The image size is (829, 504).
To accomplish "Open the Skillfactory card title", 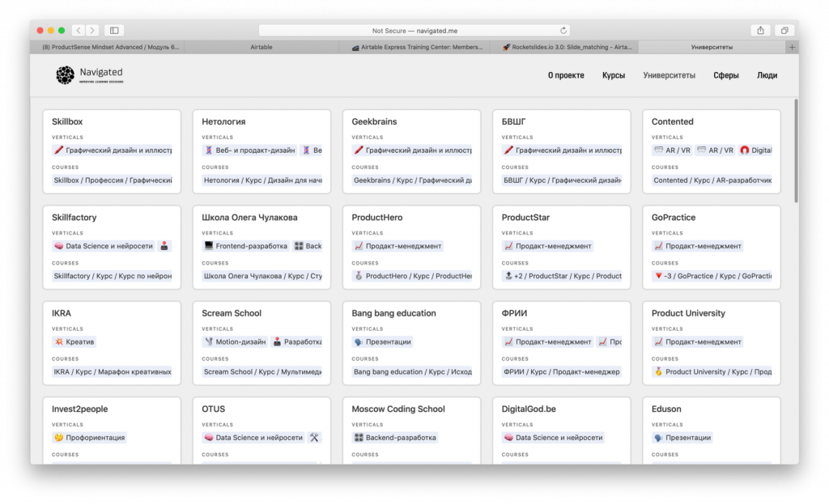I will (74, 217).
